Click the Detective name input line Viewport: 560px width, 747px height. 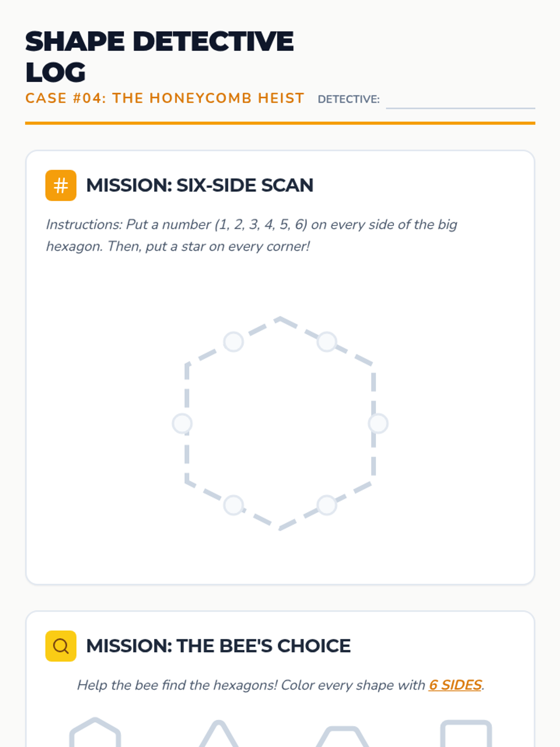pos(460,100)
